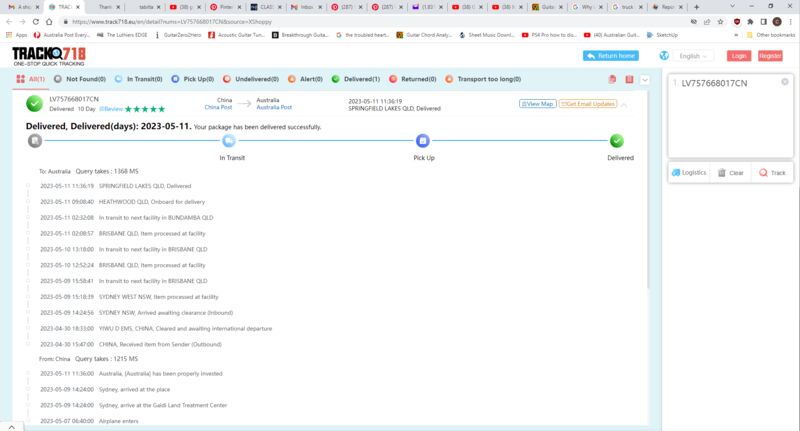Click the View Map button

[x=537, y=104]
